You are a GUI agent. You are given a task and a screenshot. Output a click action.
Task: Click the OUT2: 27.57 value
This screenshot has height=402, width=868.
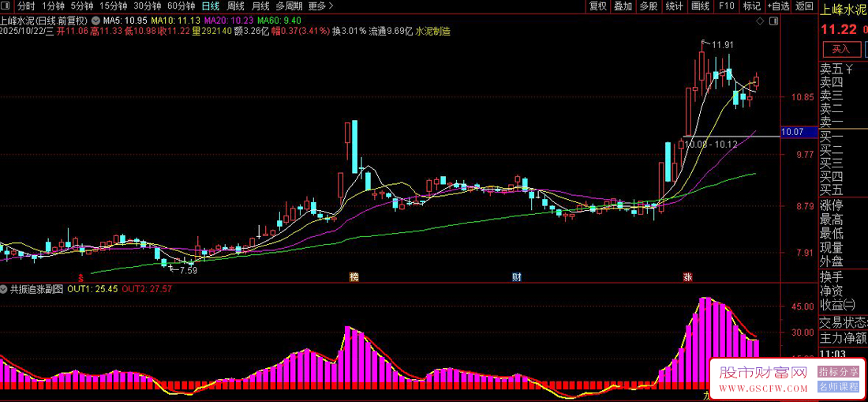(147, 289)
